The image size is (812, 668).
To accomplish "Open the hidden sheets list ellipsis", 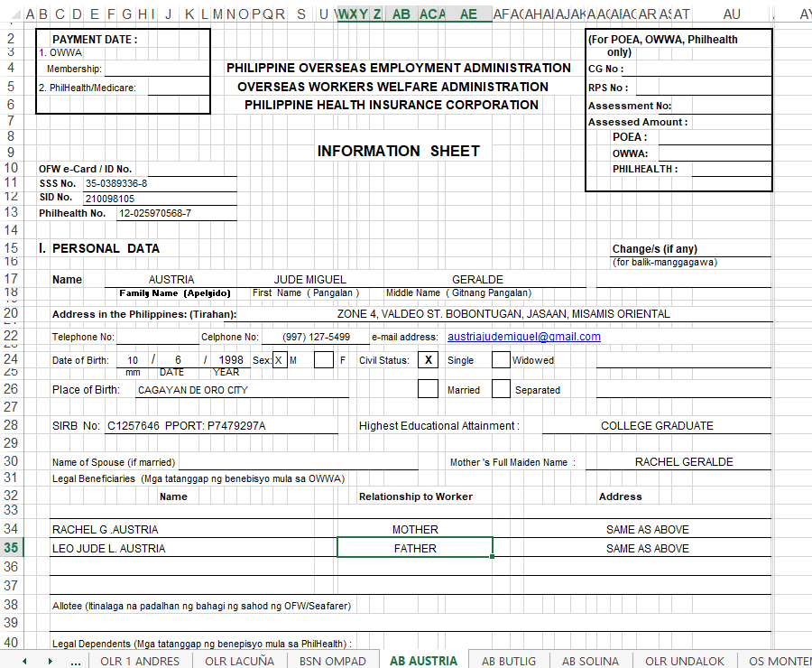I will 76,662.
